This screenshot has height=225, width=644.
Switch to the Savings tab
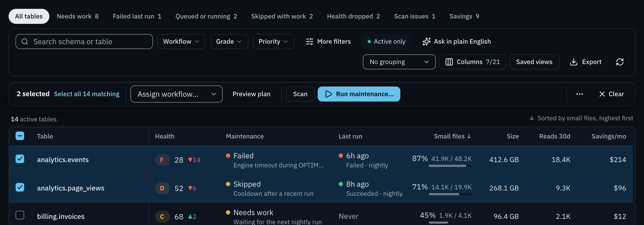[x=464, y=16]
